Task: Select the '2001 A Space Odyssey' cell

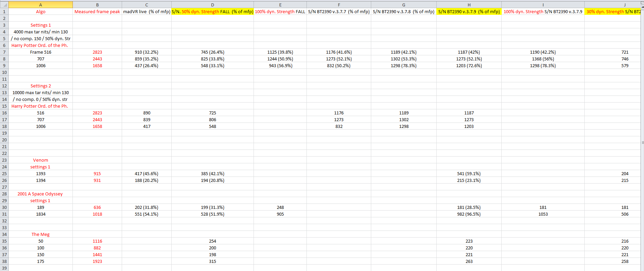Action: [40, 194]
